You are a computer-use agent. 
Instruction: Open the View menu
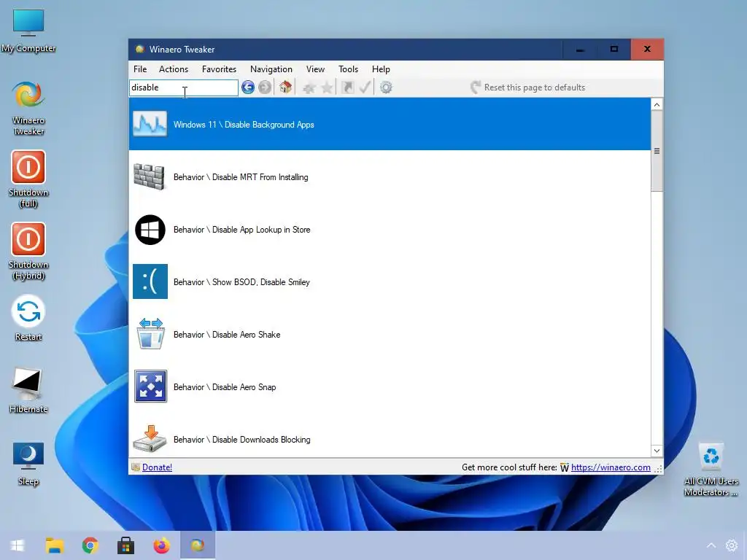pyautogui.click(x=315, y=69)
